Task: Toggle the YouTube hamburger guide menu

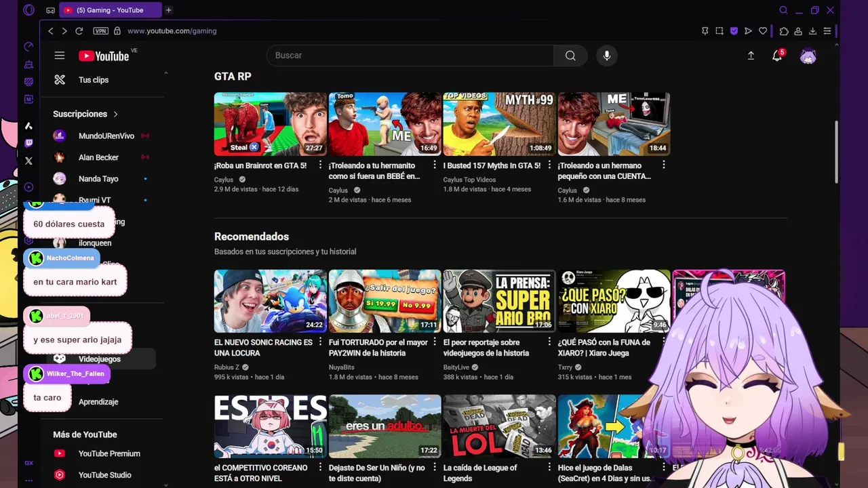Action: (x=60, y=56)
